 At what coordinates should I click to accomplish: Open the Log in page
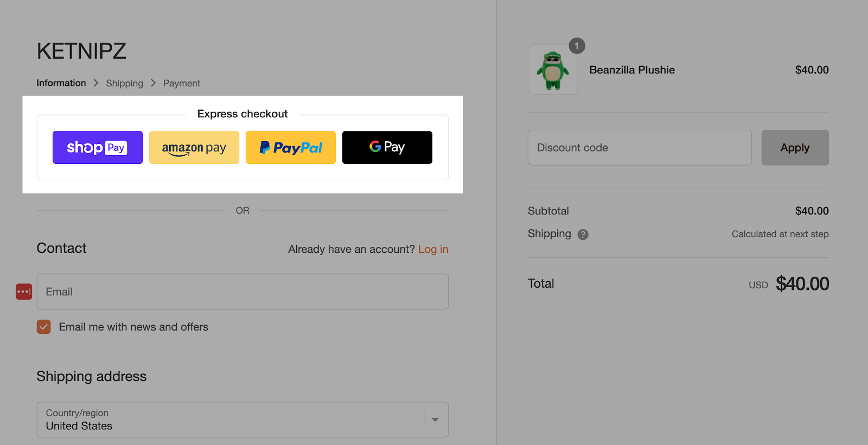pos(433,249)
